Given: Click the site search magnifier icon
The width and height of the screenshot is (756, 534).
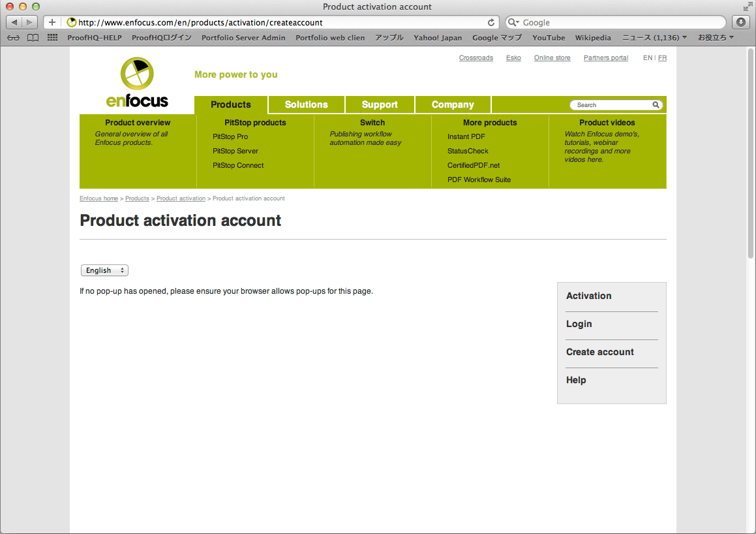Looking at the screenshot, I should point(656,105).
